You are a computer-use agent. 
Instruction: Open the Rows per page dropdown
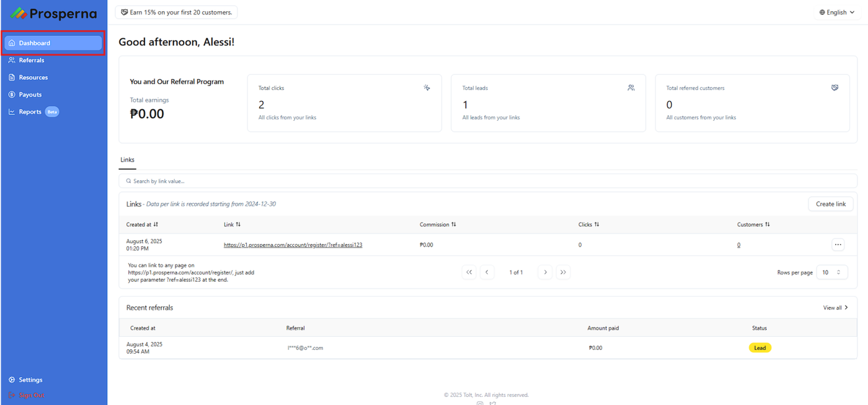click(x=831, y=272)
